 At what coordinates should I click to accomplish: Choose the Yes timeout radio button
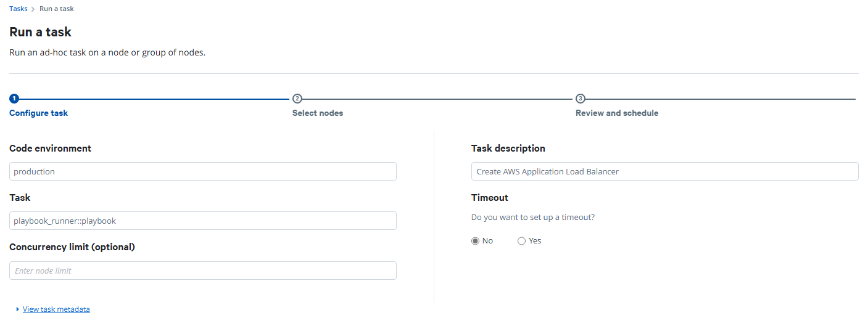pyautogui.click(x=521, y=241)
